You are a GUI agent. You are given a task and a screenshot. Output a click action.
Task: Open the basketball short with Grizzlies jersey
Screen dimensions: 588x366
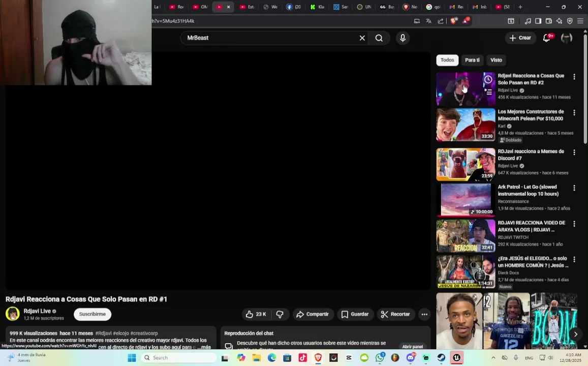click(x=507, y=321)
